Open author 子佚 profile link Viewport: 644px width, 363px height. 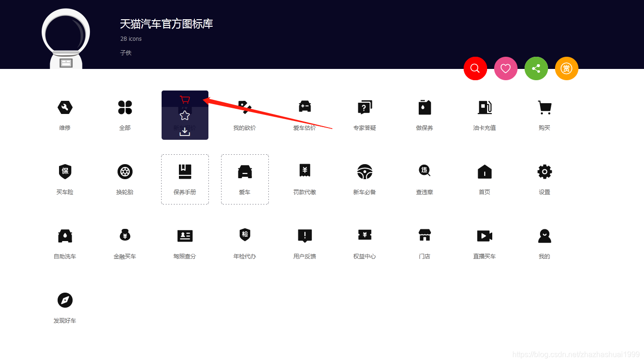coord(126,53)
